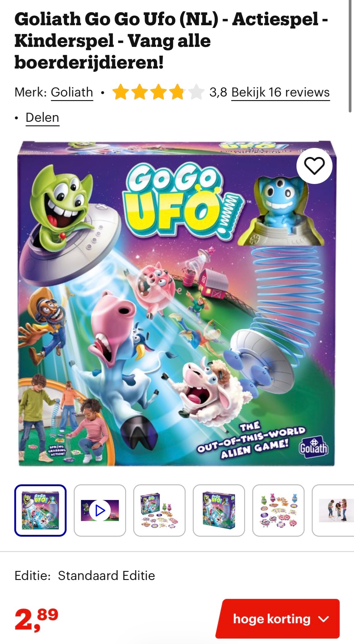This screenshot has width=354, height=644.
Task: Select the first box front thumbnail
Action: pyautogui.click(x=41, y=510)
